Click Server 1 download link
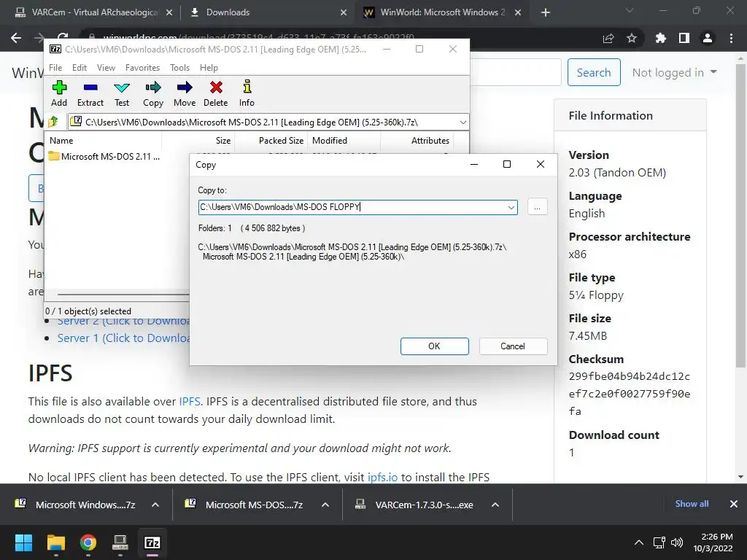Image resolution: width=747 pixels, height=560 pixels. (123, 338)
